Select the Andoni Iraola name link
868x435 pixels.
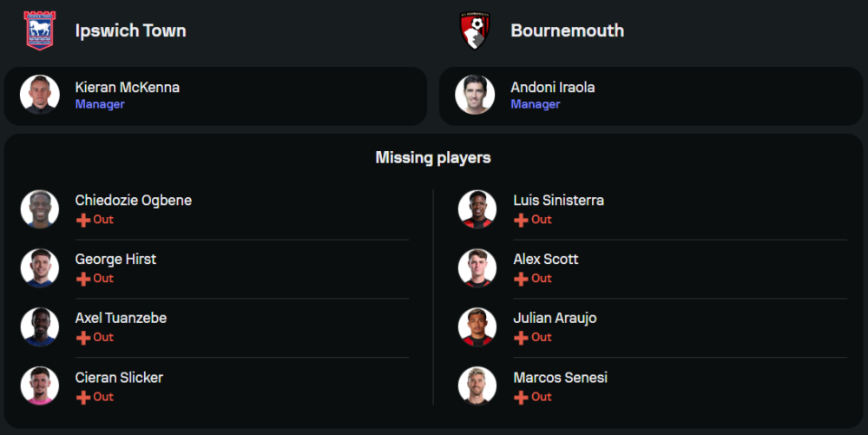pyautogui.click(x=553, y=87)
